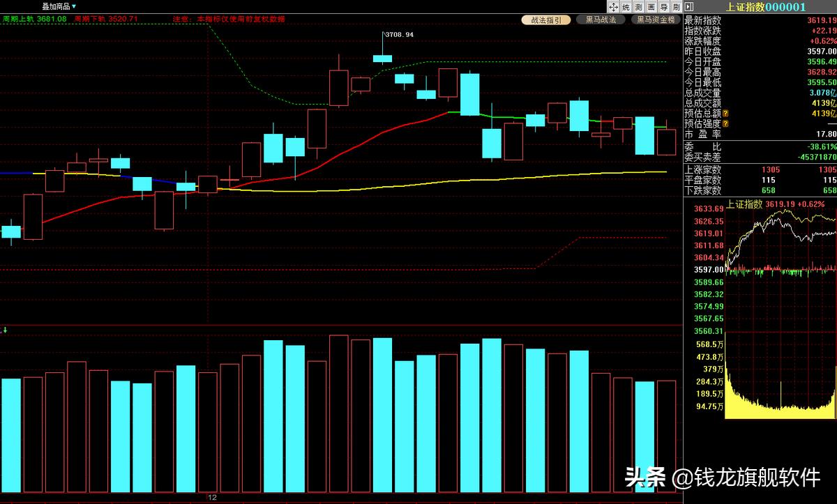Click the 总成交量 value 3.078亿
Screen dimensions: 837x504
[823, 93]
